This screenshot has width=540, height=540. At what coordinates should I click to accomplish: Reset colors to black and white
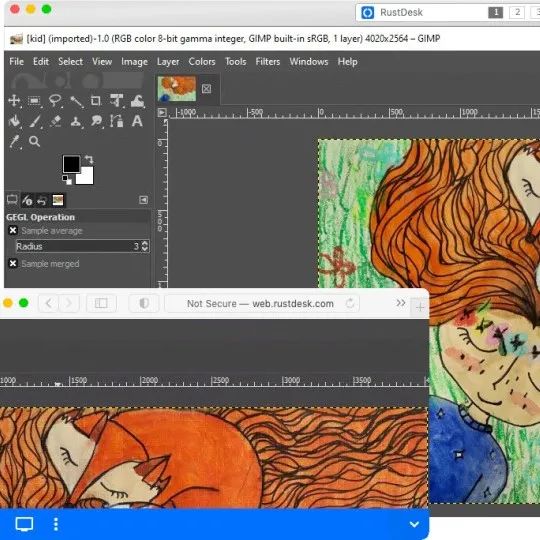pos(66,179)
